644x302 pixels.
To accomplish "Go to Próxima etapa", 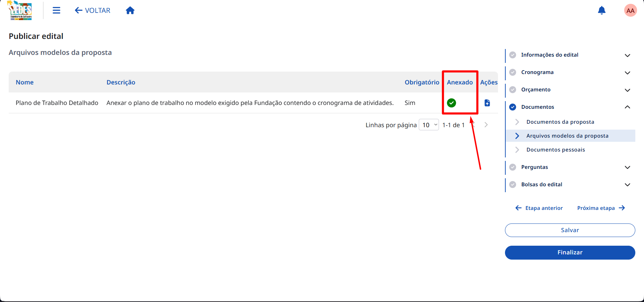I will click(x=601, y=208).
